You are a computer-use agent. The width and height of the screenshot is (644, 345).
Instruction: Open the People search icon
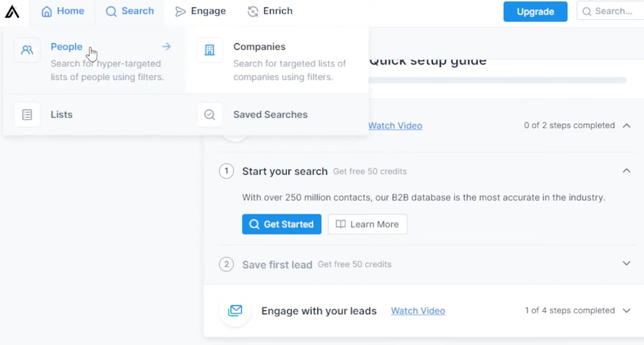[27, 50]
